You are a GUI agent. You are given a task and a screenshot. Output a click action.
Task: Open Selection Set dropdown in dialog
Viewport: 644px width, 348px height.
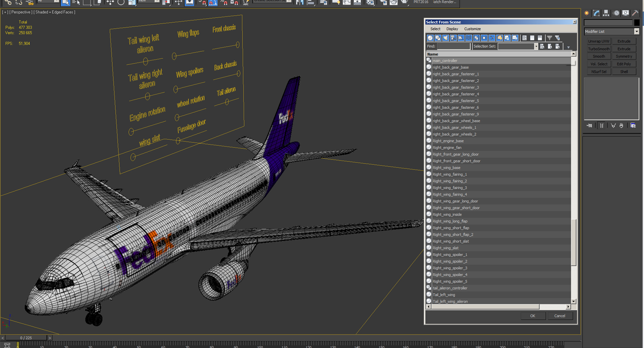coord(536,47)
